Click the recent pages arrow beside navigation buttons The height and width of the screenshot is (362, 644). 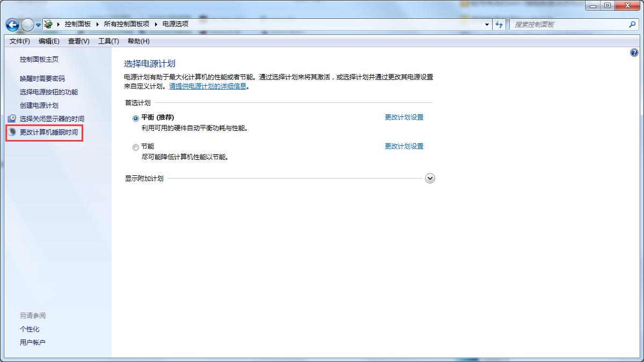(x=38, y=24)
